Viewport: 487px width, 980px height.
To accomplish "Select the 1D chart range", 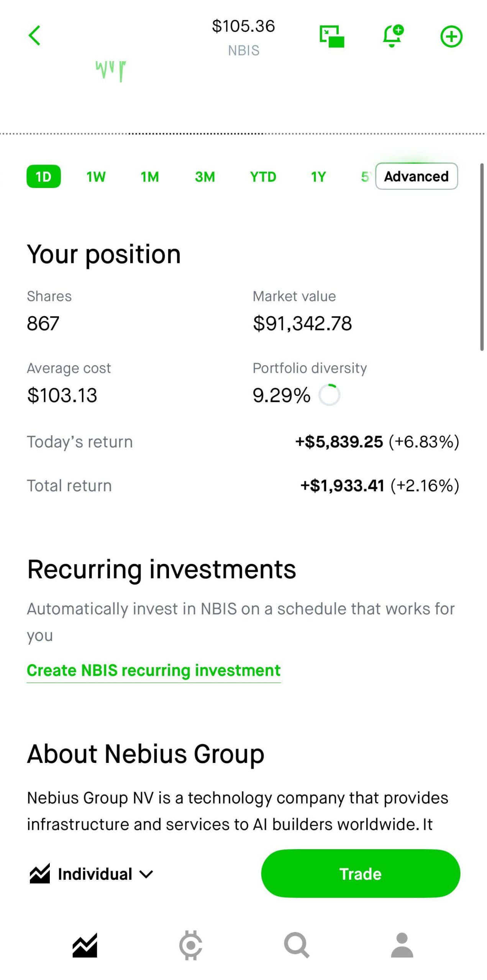I will (x=43, y=176).
